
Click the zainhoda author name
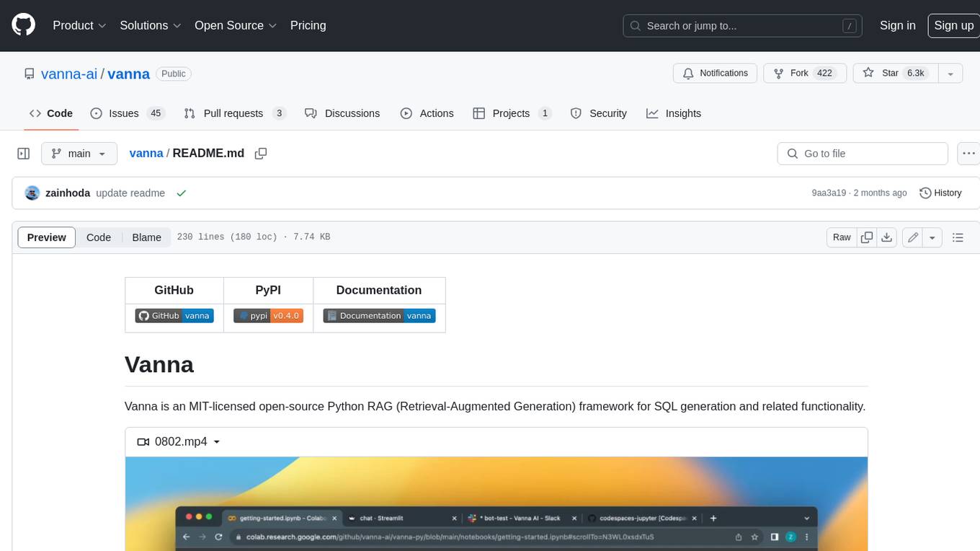[68, 193]
